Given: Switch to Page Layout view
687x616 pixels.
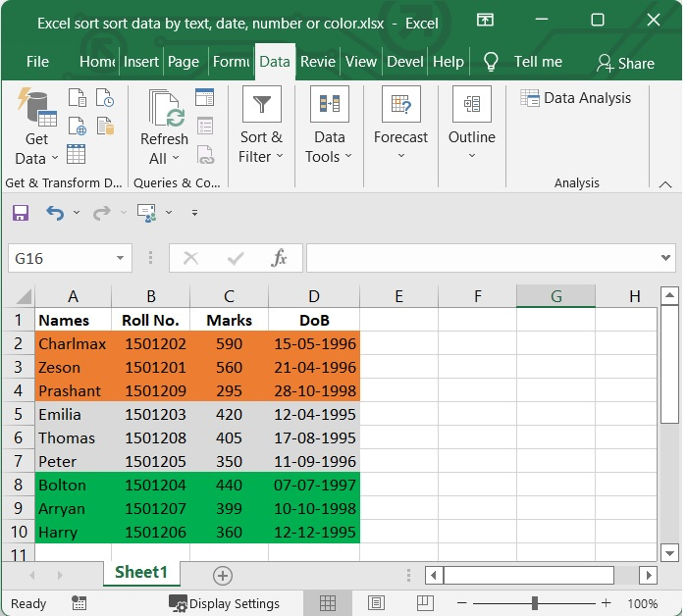Looking at the screenshot, I should tap(375, 603).
